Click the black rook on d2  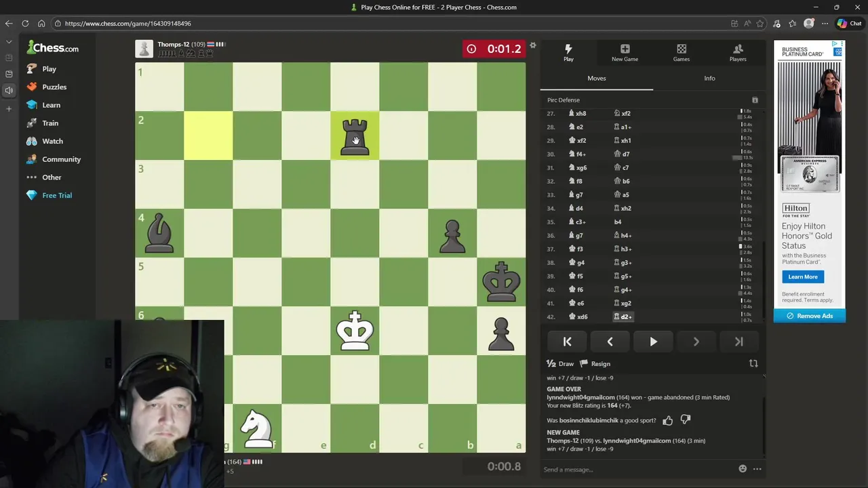click(355, 136)
